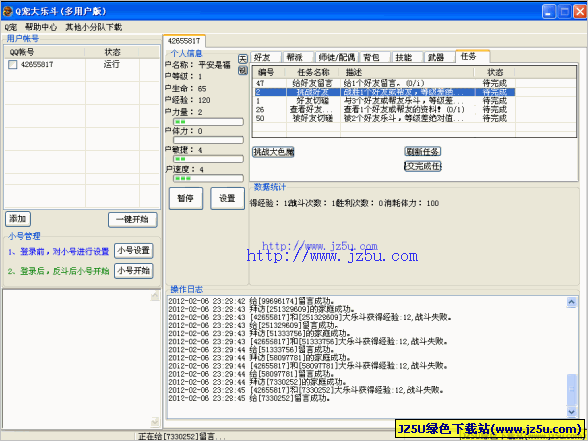Click the 敏捷 progress bar
The height and width of the screenshot is (441, 588).
[x=208, y=159]
